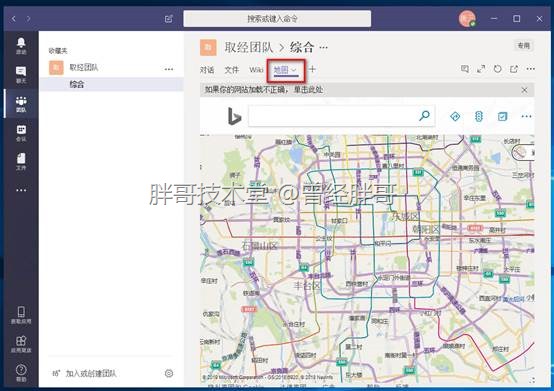The width and height of the screenshot is (554, 391).
Task: Switch to the Wiki tab
Action: pos(256,70)
